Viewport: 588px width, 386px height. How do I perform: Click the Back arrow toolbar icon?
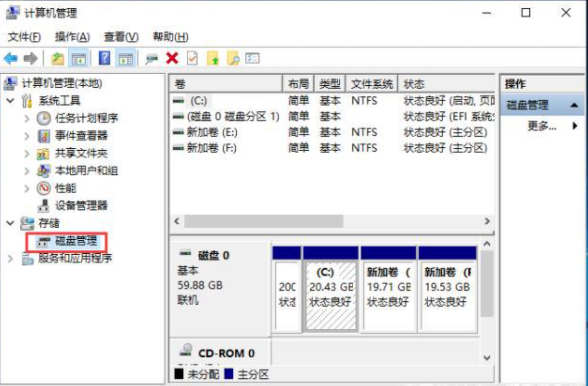(10, 59)
